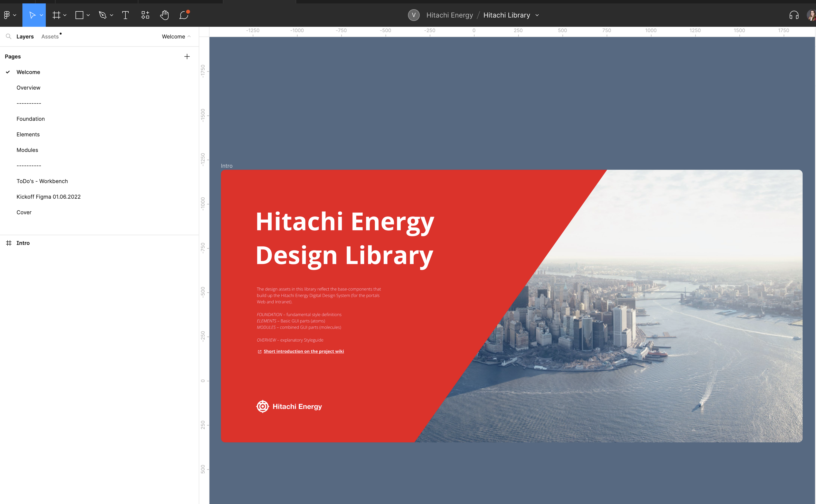Collapse pages list via Welcome dropdown
Screen dimensions: 816x504
[x=176, y=37]
